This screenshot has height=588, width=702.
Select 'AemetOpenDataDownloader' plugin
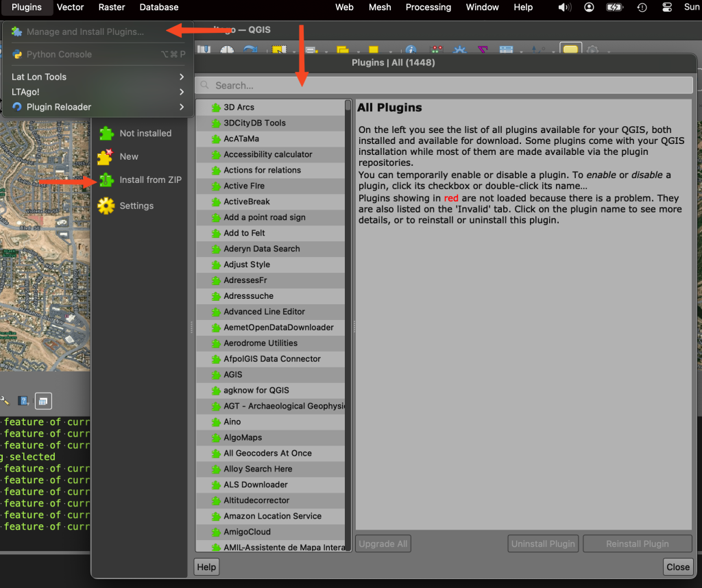click(270, 327)
